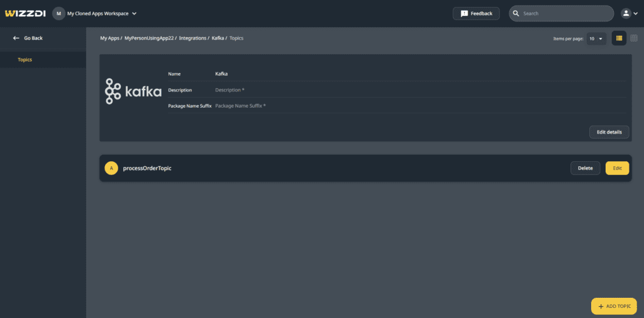Go to My Apps breadcrumb
The width and height of the screenshot is (644, 318).
[109, 38]
